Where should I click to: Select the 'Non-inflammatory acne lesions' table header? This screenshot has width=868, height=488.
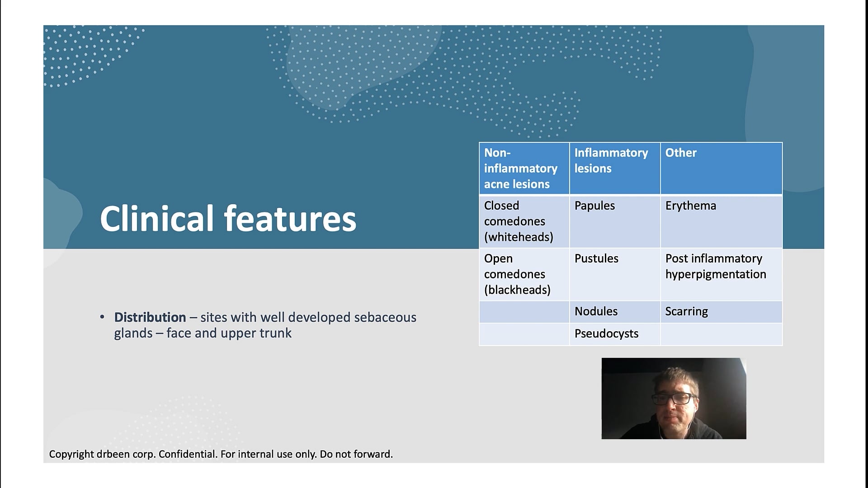pyautogui.click(x=524, y=169)
